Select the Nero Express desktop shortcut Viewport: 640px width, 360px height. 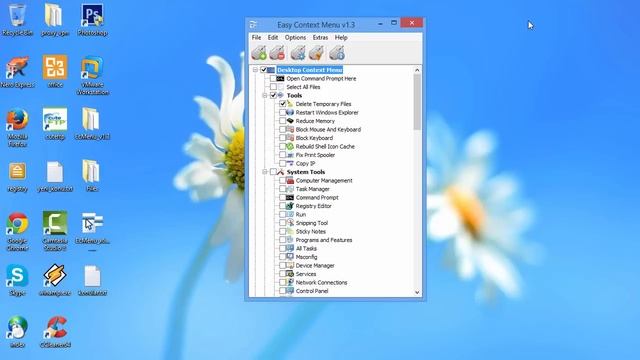[17, 72]
